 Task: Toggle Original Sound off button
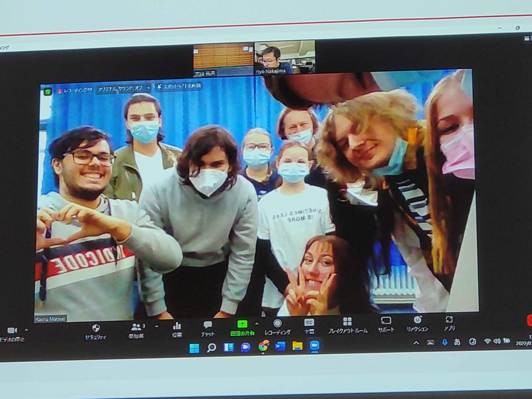120,89
